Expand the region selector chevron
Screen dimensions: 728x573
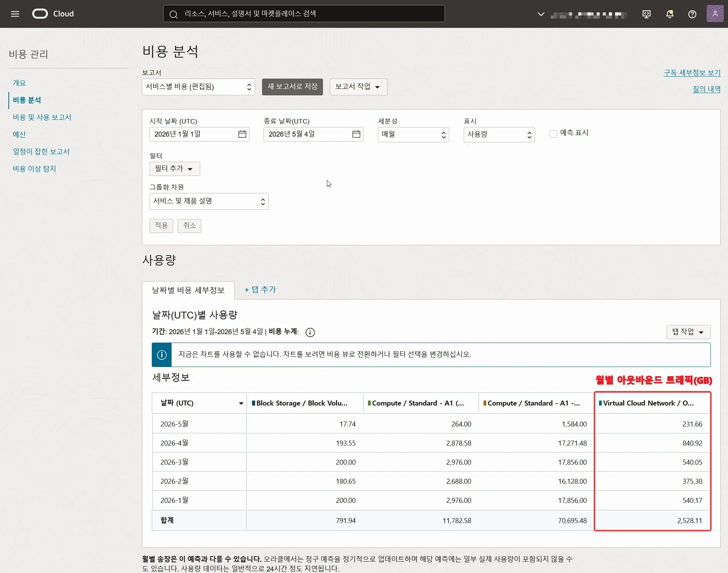[x=541, y=14]
